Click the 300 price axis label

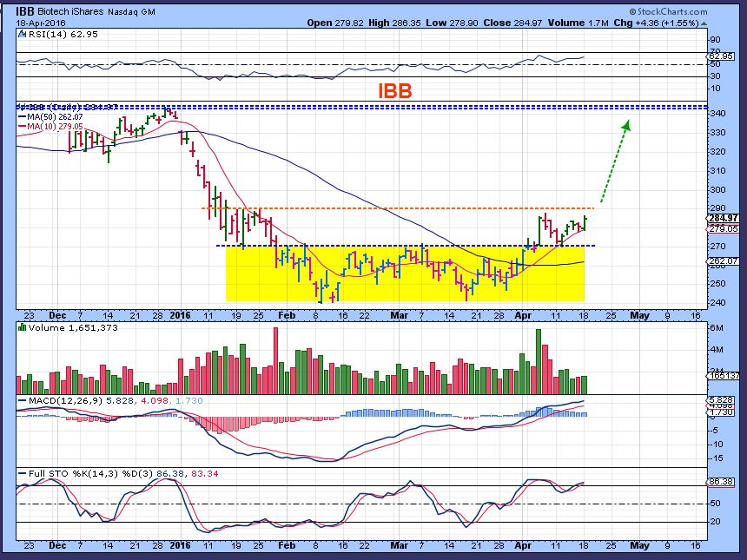tap(717, 189)
